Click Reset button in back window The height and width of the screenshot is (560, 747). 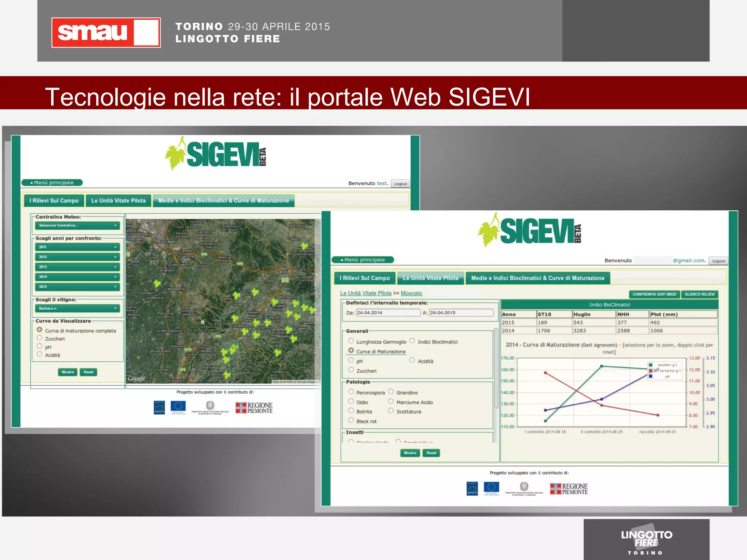pos(88,372)
